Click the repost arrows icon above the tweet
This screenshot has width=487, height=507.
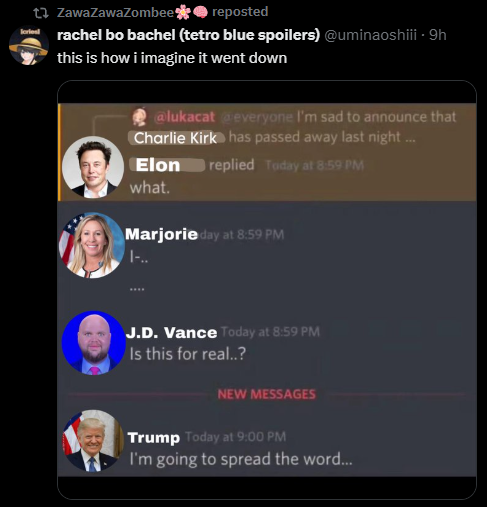[x=41, y=13]
